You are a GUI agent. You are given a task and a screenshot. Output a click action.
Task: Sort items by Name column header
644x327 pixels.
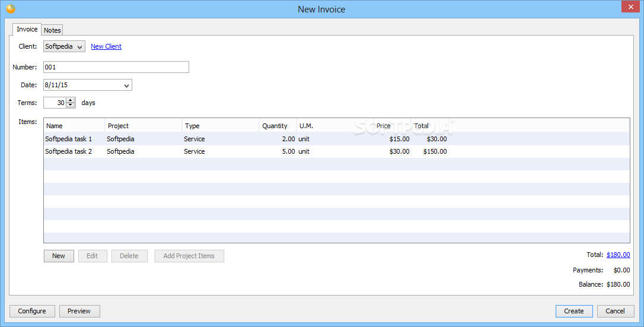tap(74, 126)
